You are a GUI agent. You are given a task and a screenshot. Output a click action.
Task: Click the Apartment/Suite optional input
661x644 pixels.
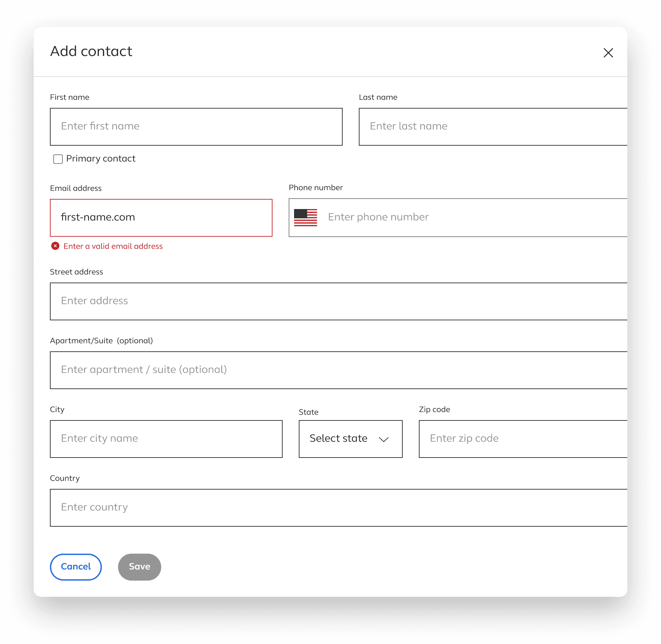coord(338,370)
